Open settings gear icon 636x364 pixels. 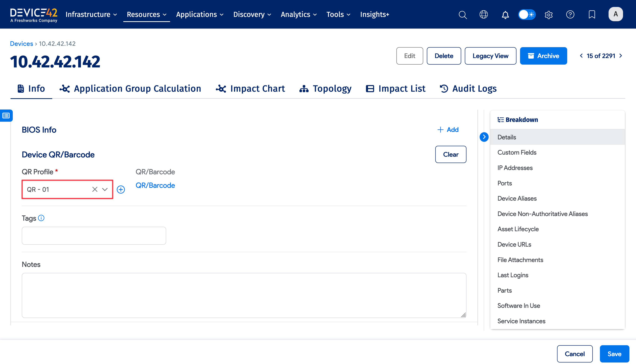548,14
